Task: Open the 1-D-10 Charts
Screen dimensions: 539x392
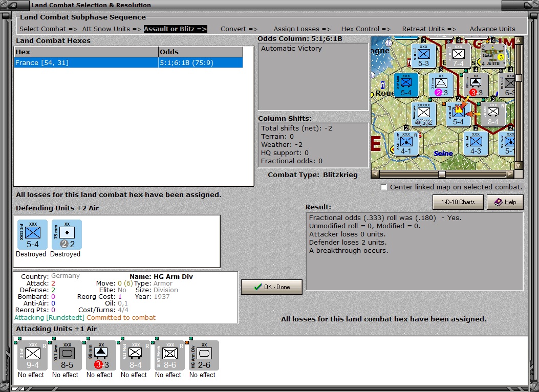Action: [x=458, y=202]
